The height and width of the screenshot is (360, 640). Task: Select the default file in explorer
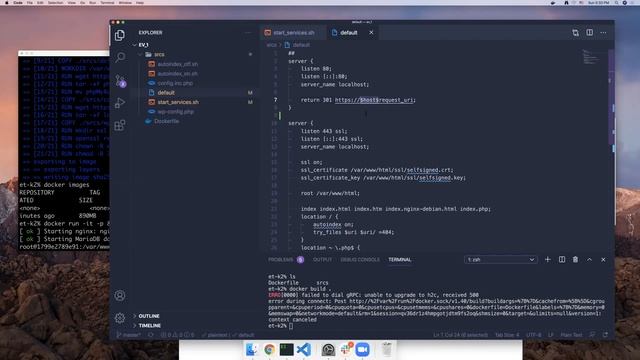(x=166, y=93)
